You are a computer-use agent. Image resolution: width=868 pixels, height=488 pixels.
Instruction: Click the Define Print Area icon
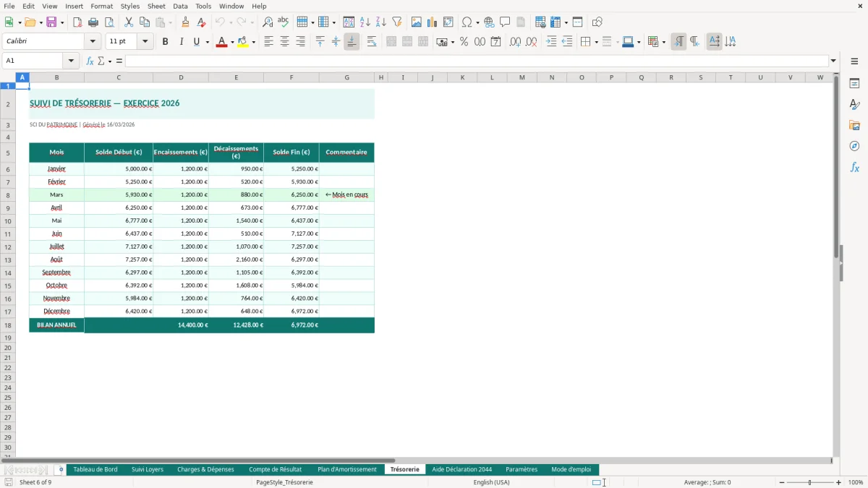coord(540,22)
